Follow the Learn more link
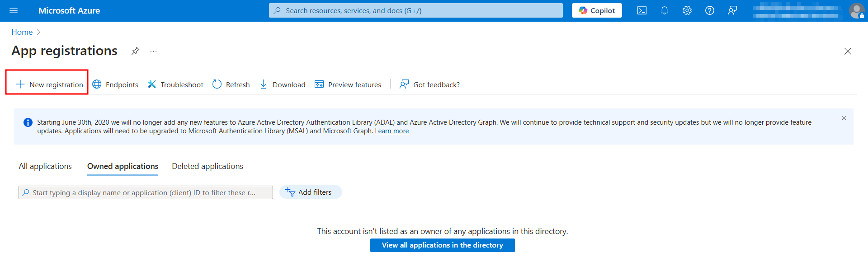This screenshot has height=262, width=868. click(x=392, y=131)
